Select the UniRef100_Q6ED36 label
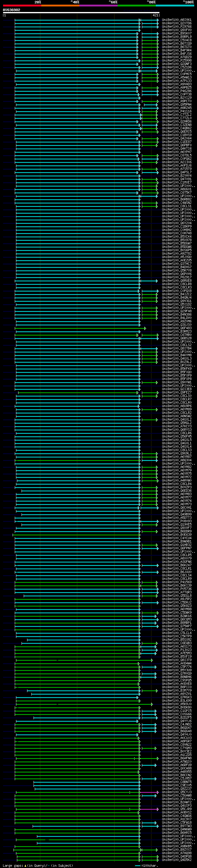The image size is (197, 868). click(176, 491)
